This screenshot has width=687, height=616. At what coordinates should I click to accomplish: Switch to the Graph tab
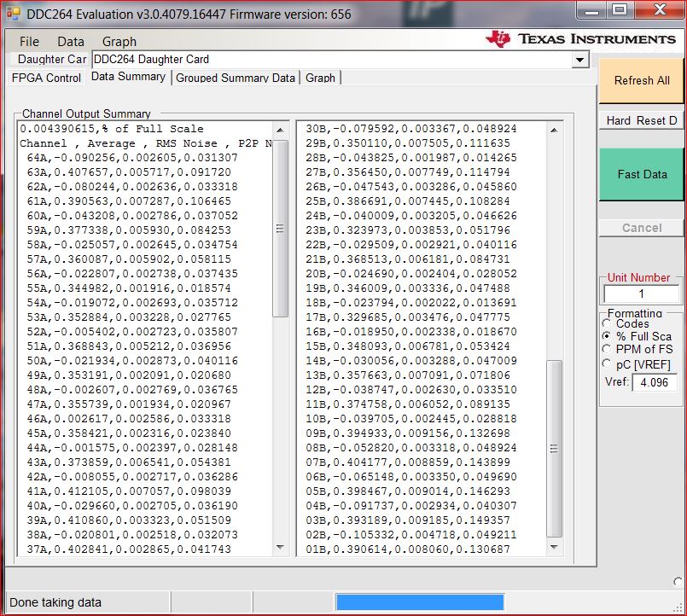320,78
